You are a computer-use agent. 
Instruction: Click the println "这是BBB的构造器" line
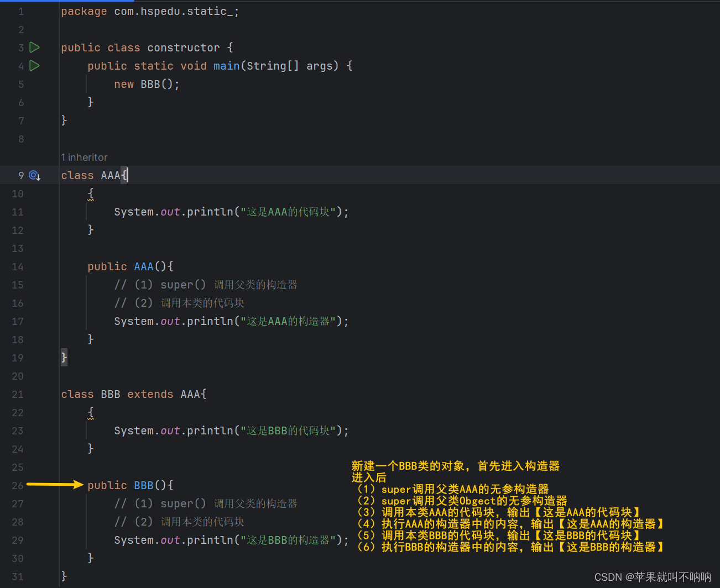(x=231, y=540)
